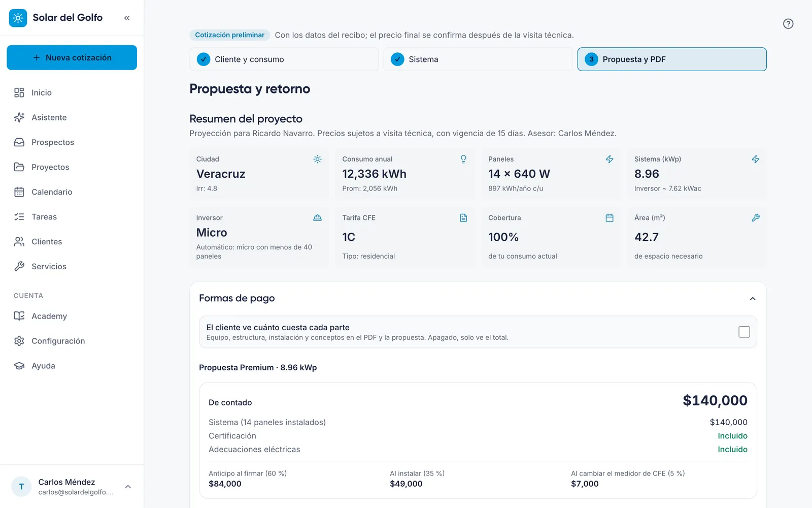Click the lightbulb icon on Consumo anual card
This screenshot has width=812, height=508.
(x=463, y=159)
